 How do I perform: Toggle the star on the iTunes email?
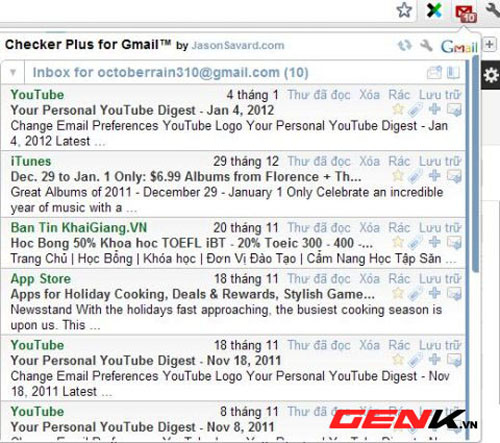click(398, 175)
